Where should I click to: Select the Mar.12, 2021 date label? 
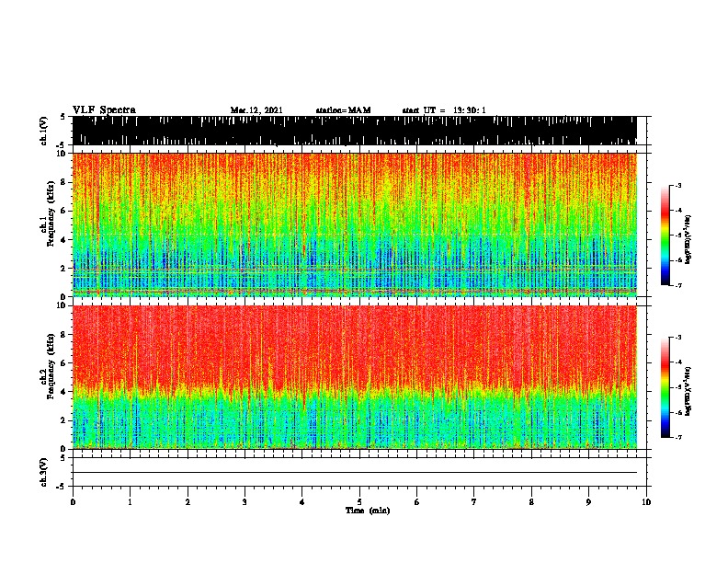(256, 110)
